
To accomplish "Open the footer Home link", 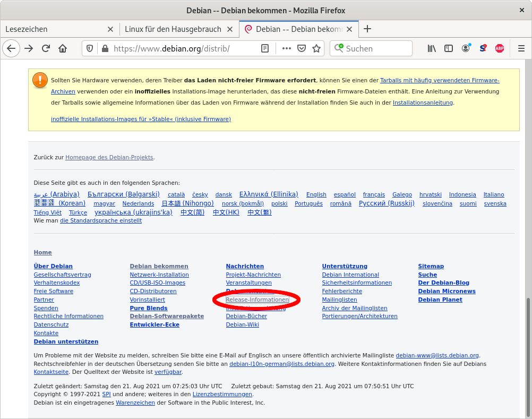I will pyautogui.click(x=43, y=252).
